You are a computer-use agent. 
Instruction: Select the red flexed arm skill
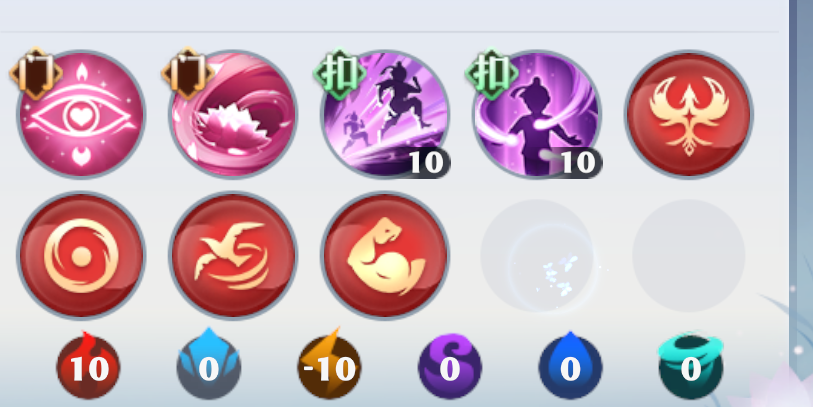pos(385,256)
